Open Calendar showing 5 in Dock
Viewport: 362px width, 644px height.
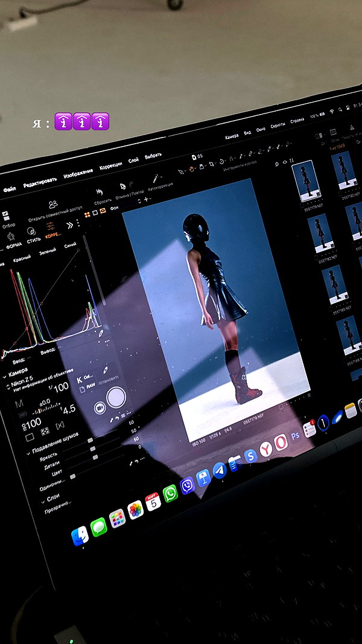click(153, 502)
